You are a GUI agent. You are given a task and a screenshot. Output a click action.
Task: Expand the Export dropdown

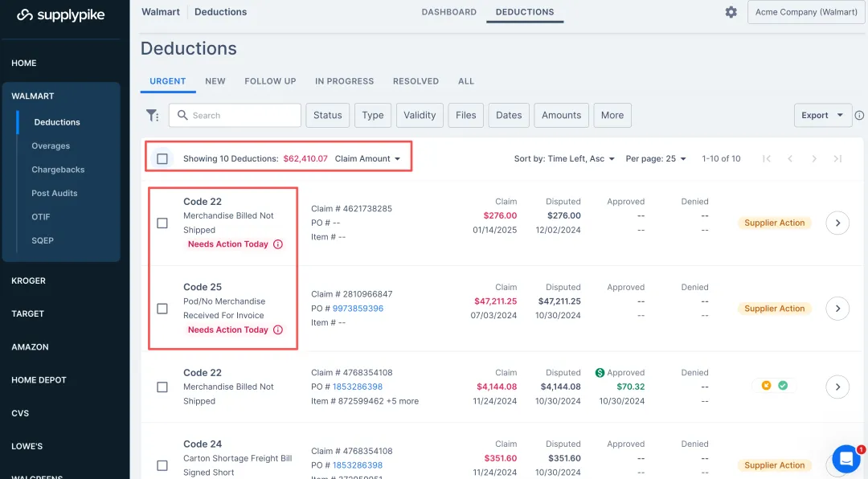(822, 116)
